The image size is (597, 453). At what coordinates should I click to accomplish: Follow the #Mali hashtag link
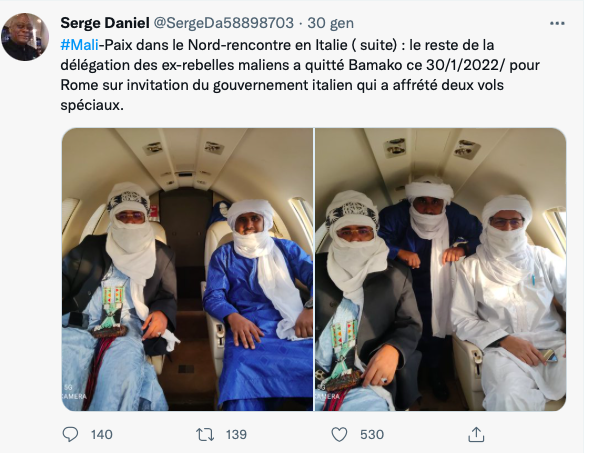pos(79,45)
